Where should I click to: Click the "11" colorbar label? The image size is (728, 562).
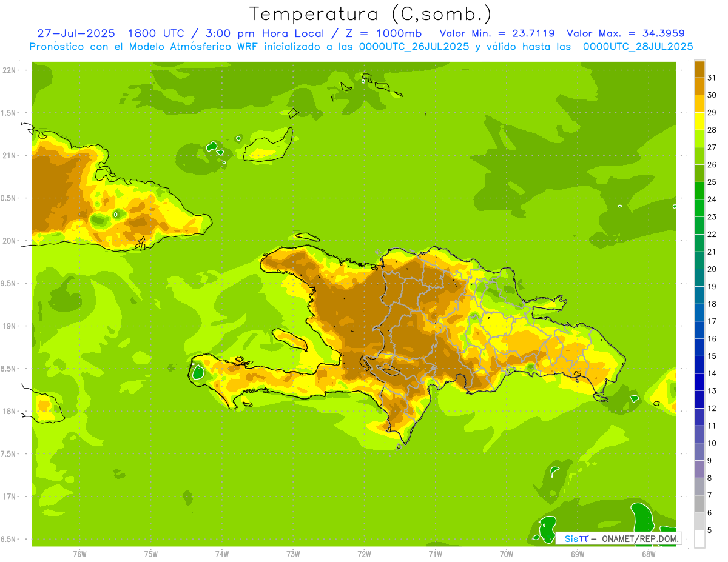click(x=712, y=426)
